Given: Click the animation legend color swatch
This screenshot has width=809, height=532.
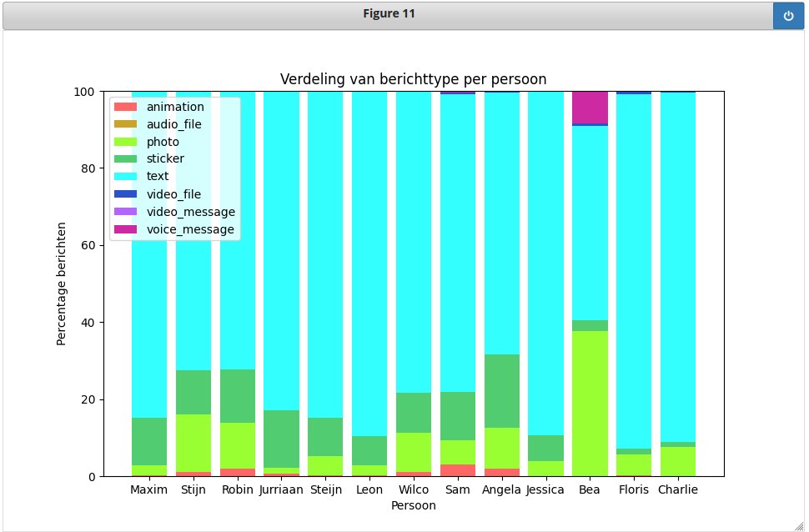Looking at the screenshot, I should 125,107.
